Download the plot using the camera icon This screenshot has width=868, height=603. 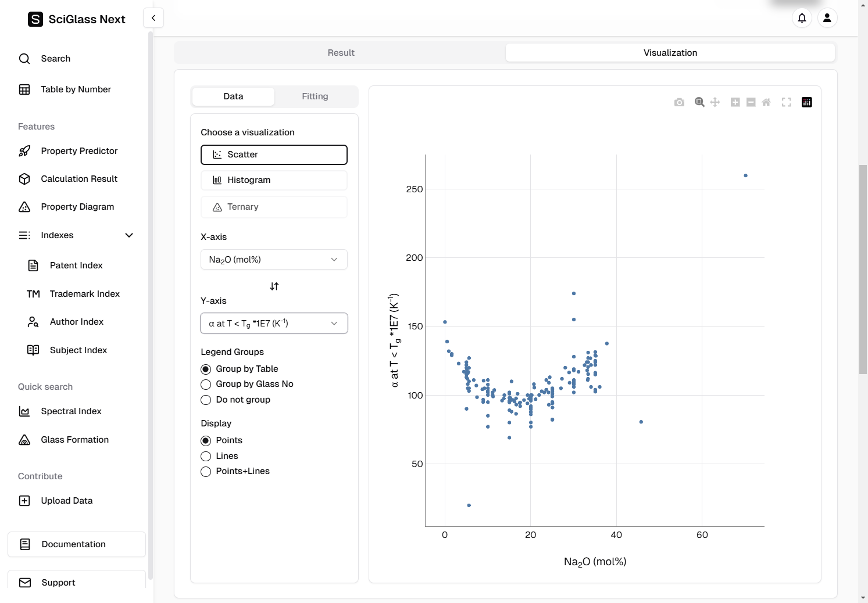[679, 102]
